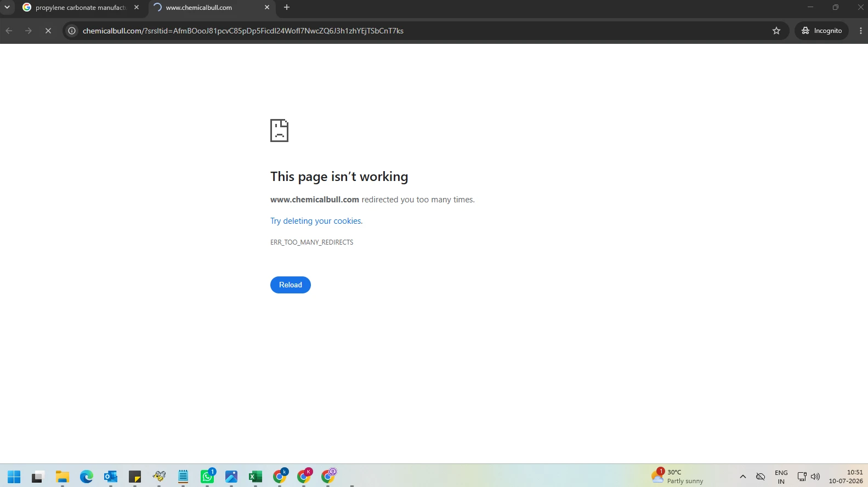
Task: Open Excel from the taskbar
Action: pyautogui.click(x=256, y=477)
